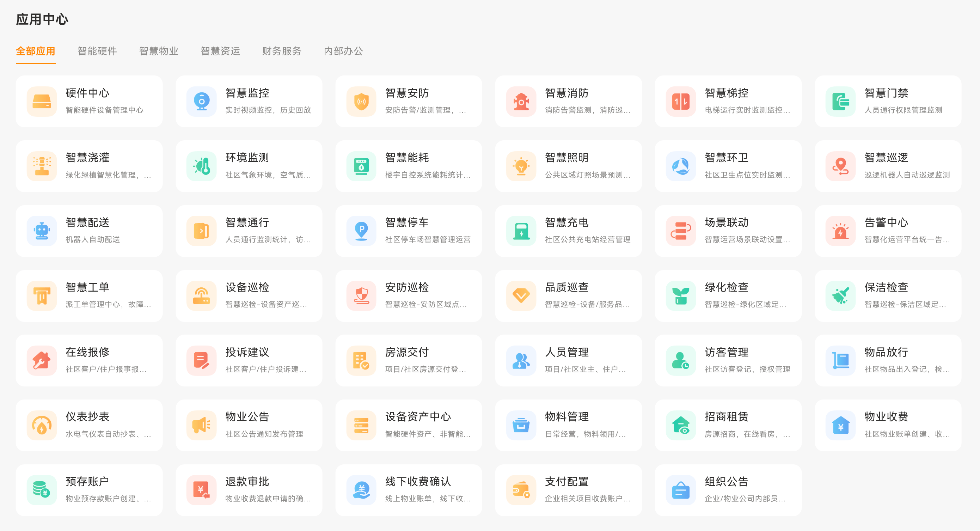Open the 物业收费 app card
Viewport: 980px width, 531px height.
coord(888,425)
